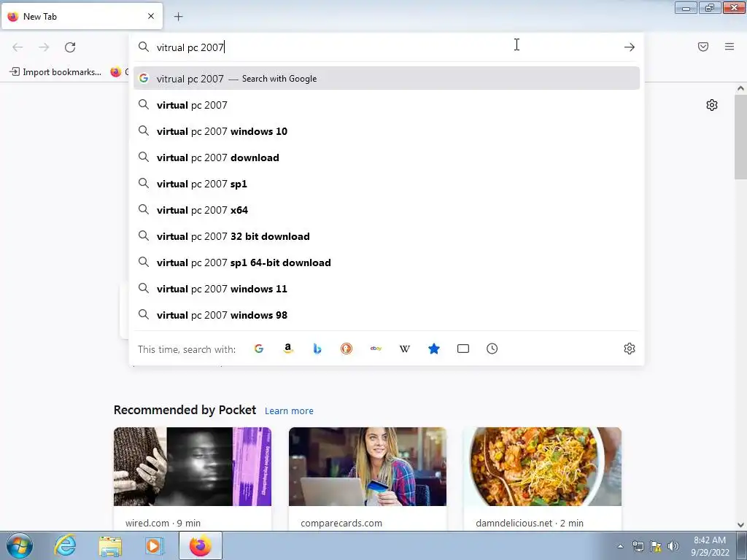747x560 pixels.
Task: Go back one page
Action: tap(18, 47)
